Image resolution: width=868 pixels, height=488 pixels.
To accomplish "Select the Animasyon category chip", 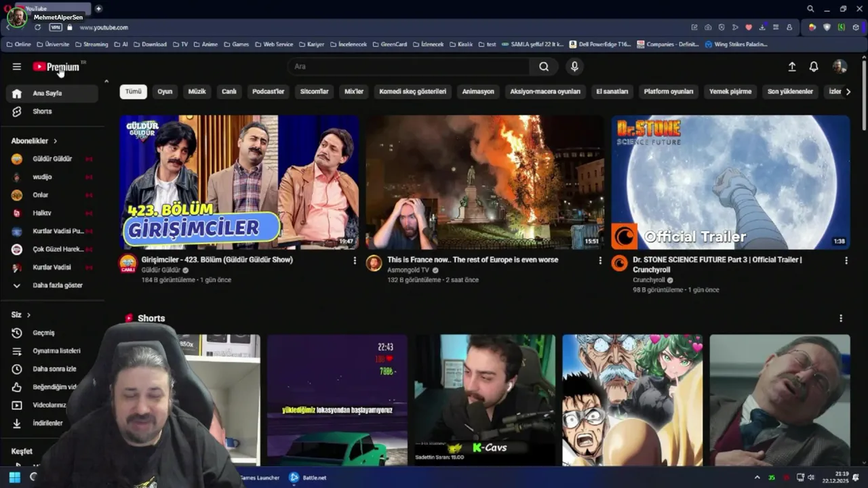I will click(478, 91).
